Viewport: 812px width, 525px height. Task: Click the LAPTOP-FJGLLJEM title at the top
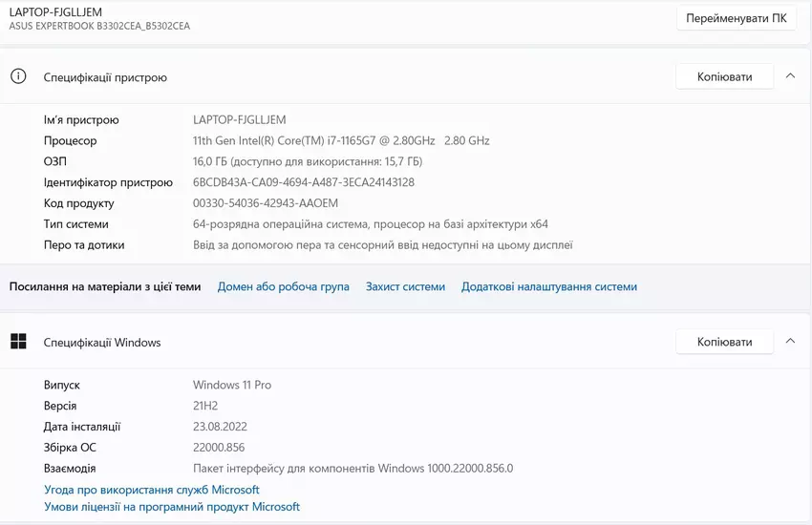(x=55, y=11)
